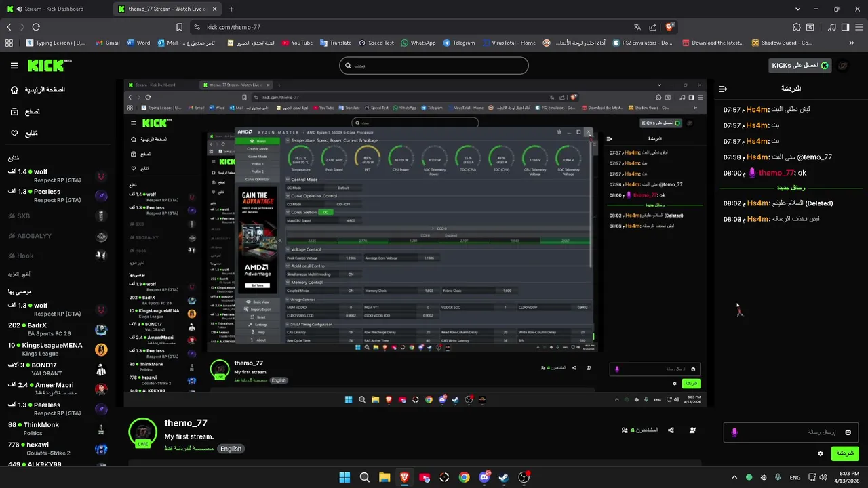Open the Steam icon in the taskbar

504,477
